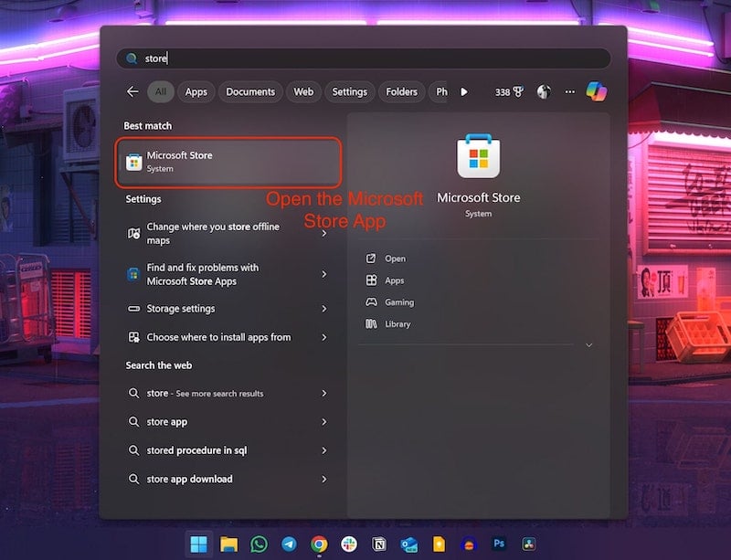Expand Storage settings chevron
This screenshot has height=560, width=731.
click(x=324, y=309)
